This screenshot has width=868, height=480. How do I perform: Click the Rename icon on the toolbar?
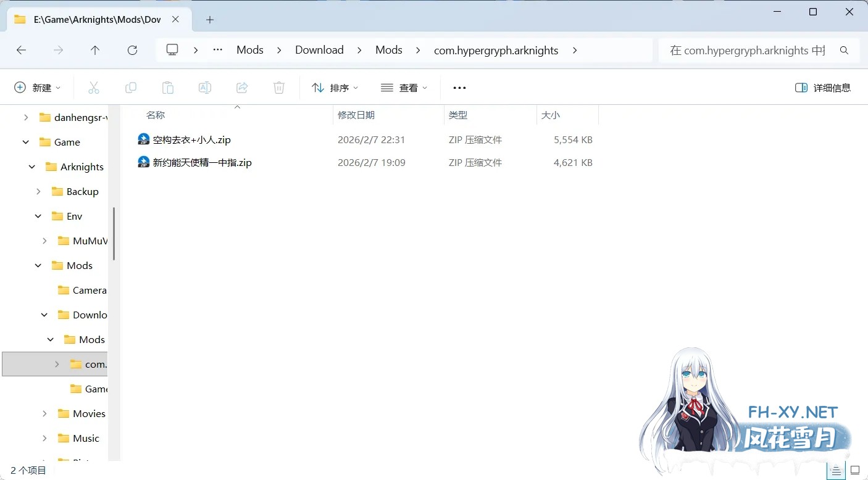[x=205, y=87]
